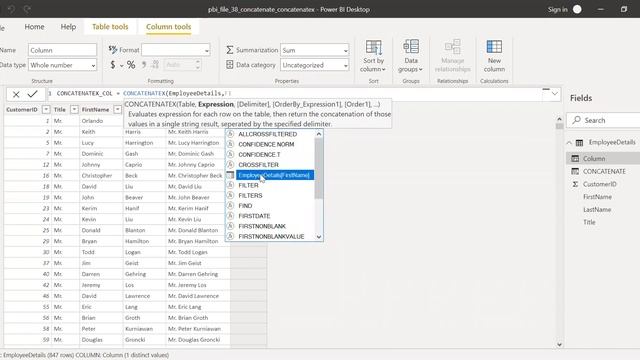Screen dimensions: 640x360
Task: Cancel the formula with the X icon
Action: tap(16, 95)
